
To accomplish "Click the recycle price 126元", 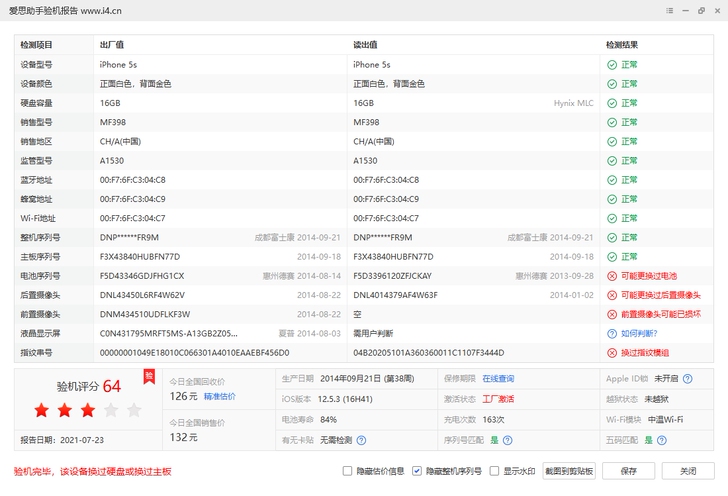I will point(184,397).
